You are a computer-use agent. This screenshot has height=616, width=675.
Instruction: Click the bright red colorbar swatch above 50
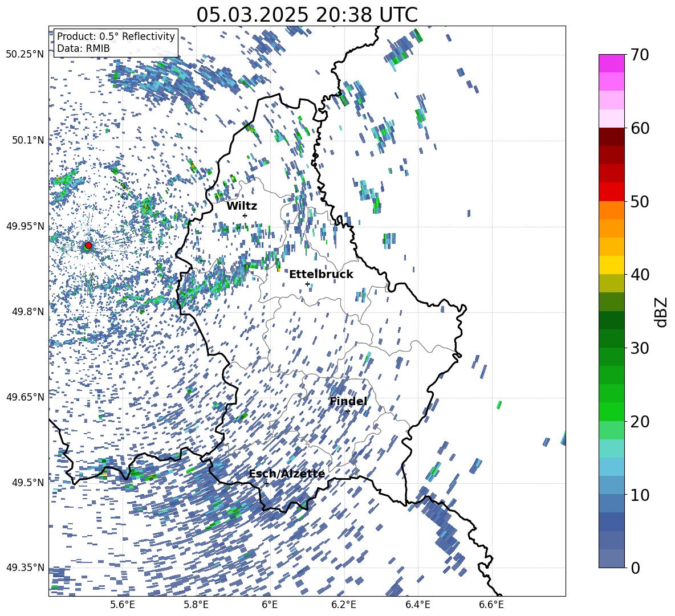(611, 192)
